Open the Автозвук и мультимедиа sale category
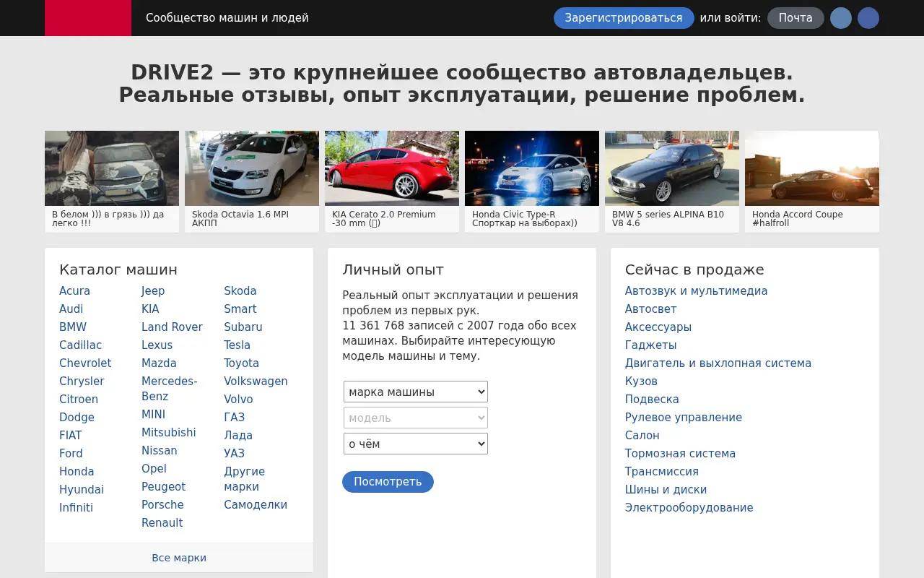The image size is (924, 578). 696,291
